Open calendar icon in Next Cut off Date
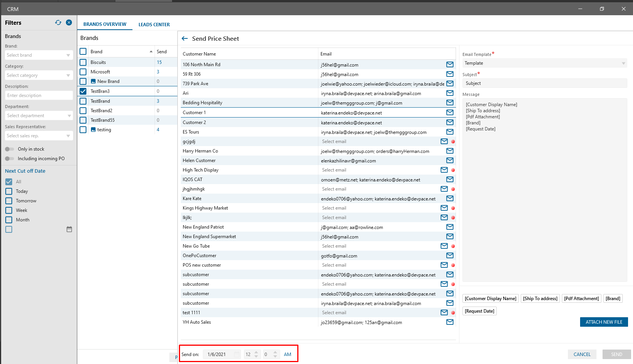Image resolution: width=633 pixels, height=364 pixels. point(69,229)
